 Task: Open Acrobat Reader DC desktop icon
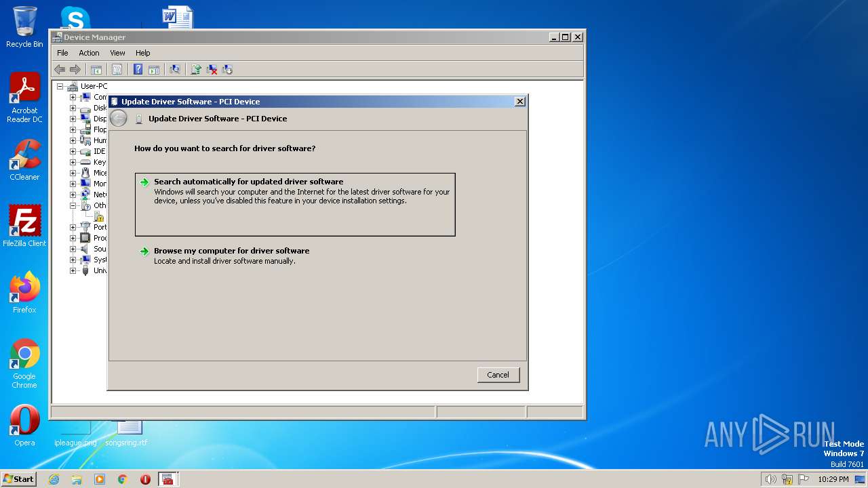pos(24,98)
